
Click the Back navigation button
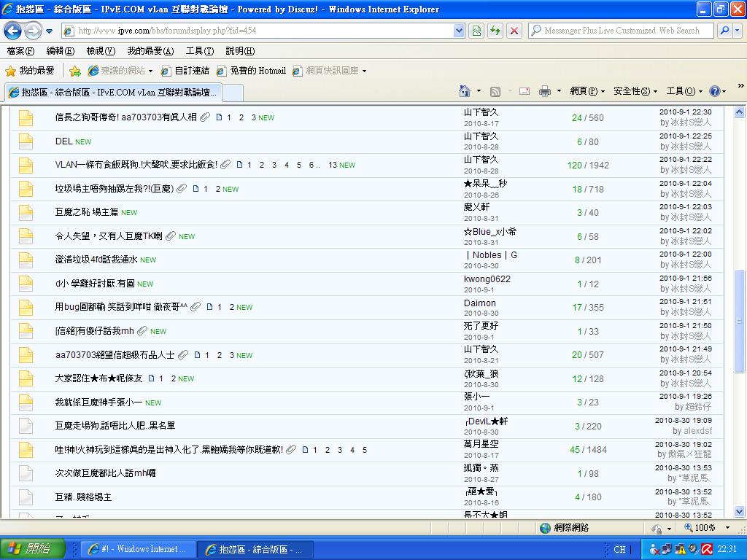(13, 31)
